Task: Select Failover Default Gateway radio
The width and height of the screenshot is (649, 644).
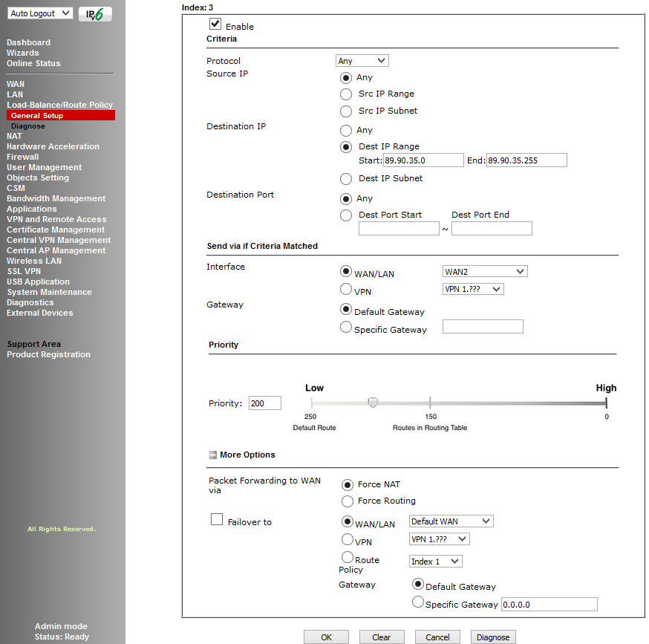Action: click(418, 584)
